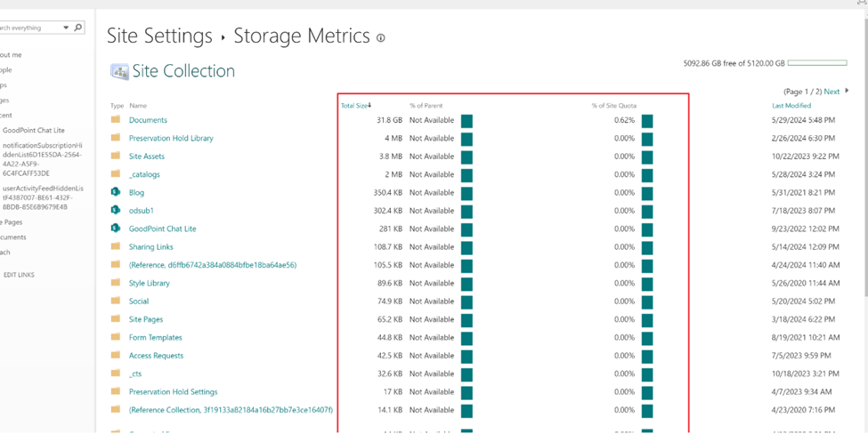Image resolution: width=868 pixels, height=434 pixels.
Task: Click the % of Parent column header
Action: 426,106
